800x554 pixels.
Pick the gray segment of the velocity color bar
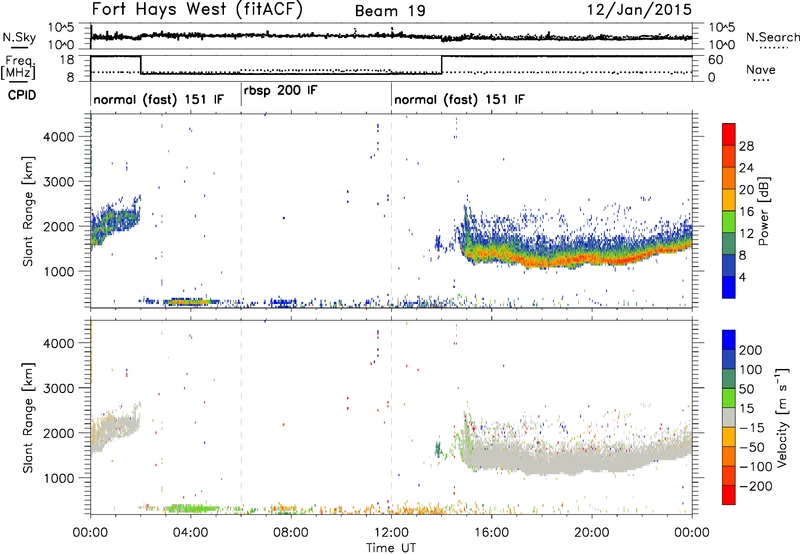[729, 417]
